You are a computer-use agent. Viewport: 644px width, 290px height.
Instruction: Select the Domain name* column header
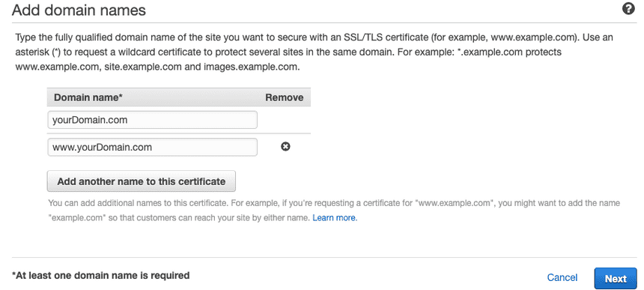click(88, 97)
